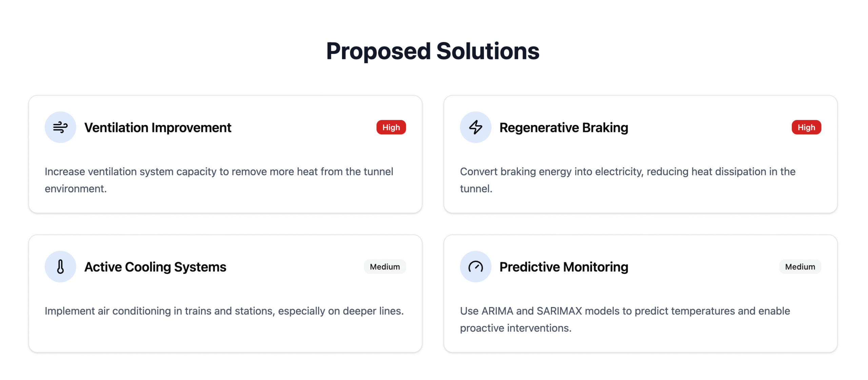Viewport: 868px width, 380px height.
Task: Click the ventilation capacity description text
Action: (219, 180)
